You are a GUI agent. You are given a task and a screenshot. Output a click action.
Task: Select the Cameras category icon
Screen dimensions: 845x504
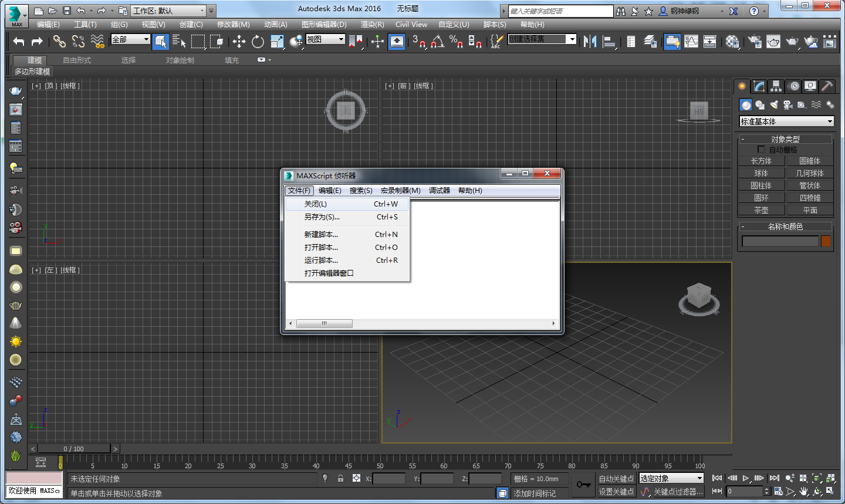(788, 105)
